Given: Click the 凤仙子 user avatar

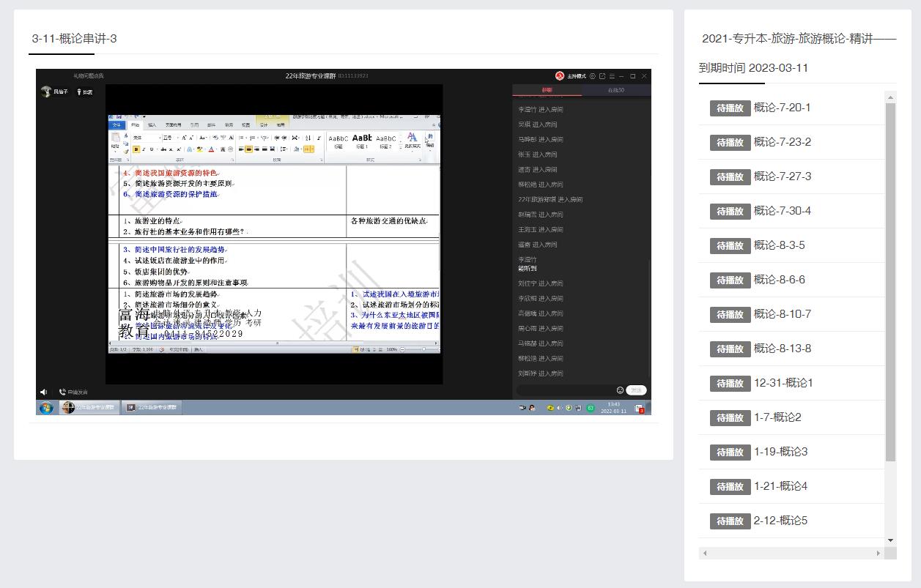Looking at the screenshot, I should (x=46, y=92).
